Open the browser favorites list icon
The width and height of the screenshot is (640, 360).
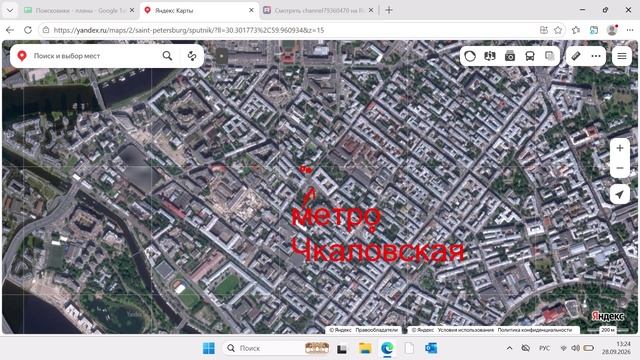pos(576,30)
